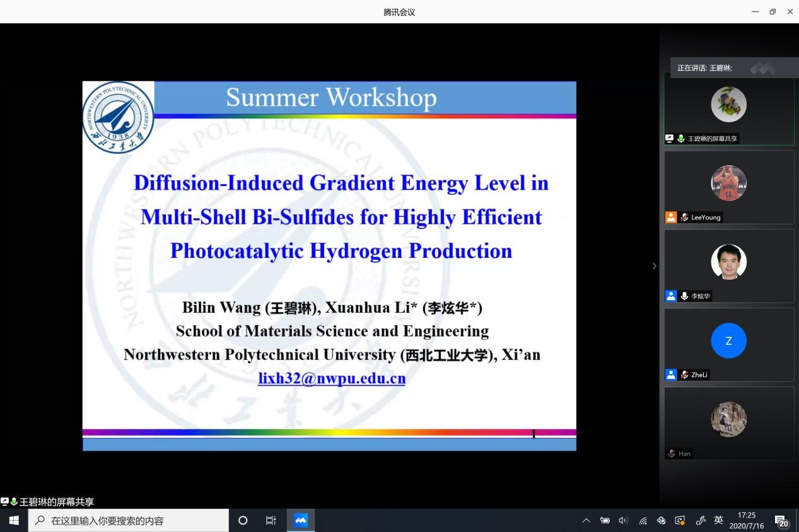799x532 pixels.
Task: Open the notification center with 20 alerts
Action: coord(782,521)
